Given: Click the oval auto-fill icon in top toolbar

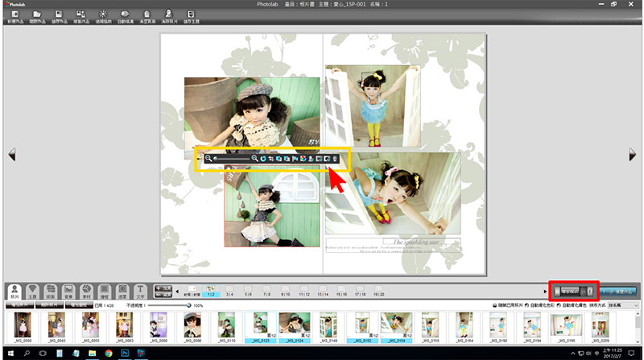Looking at the screenshot, I should tap(125, 14).
